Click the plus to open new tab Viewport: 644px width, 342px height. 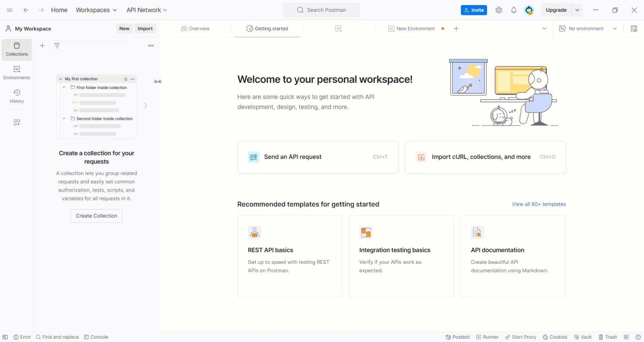pyautogui.click(x=456, y=29)
